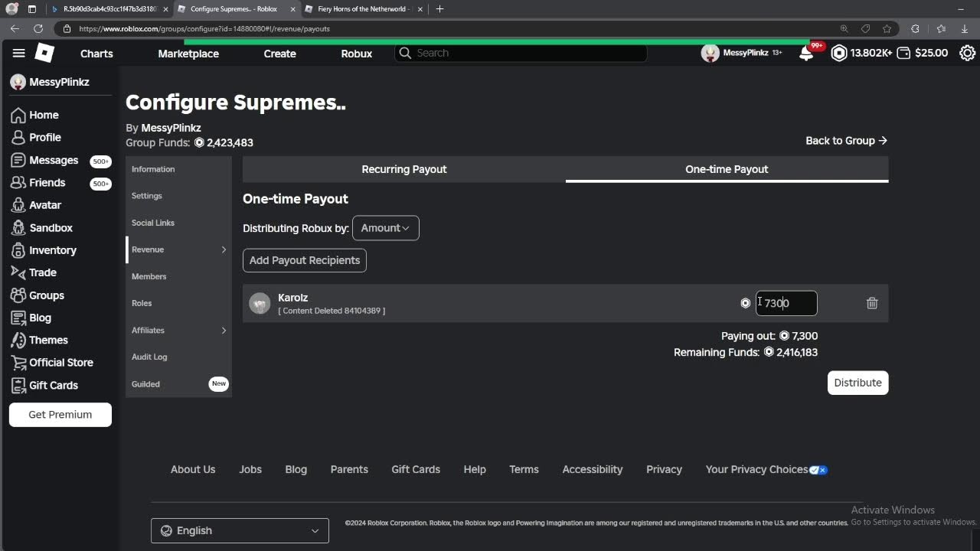The image size is (980, 551).
Task: Open a new browser tab
Action: tap(439, 9)
